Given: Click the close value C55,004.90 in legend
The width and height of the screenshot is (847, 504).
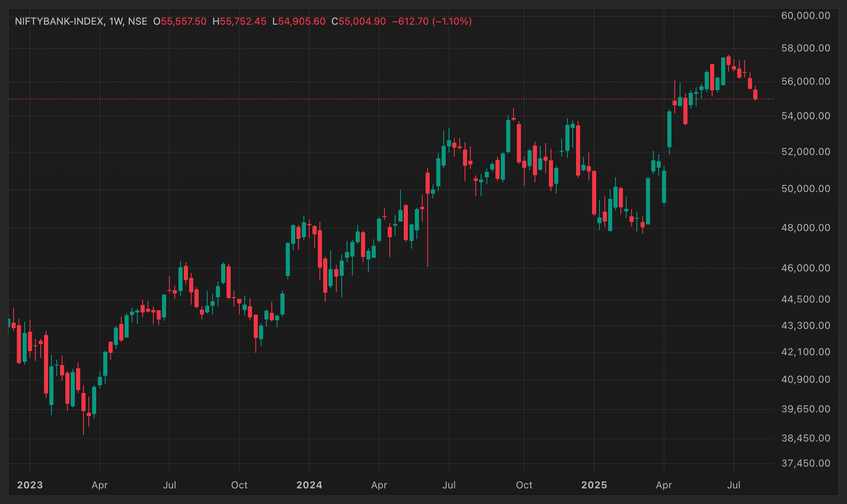Looking at the screenshot, I should point(359,21).
